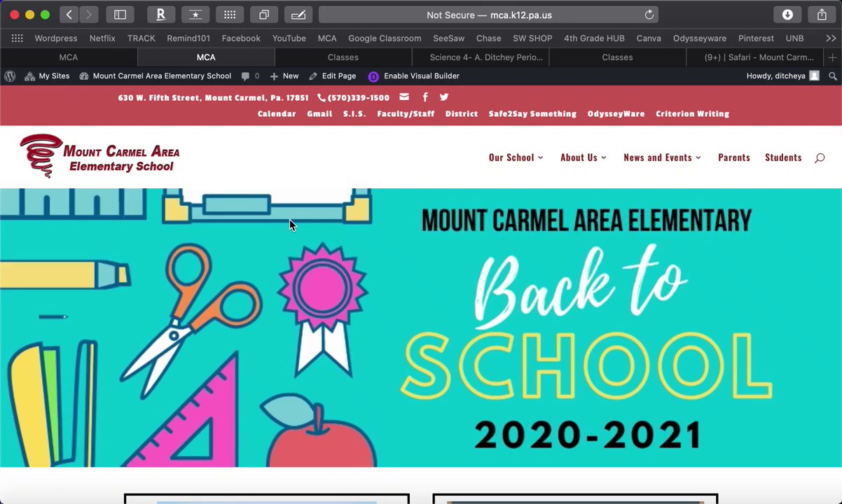This screenshot has width=842, height=504.
Task: Open the favorites grid icon in bookmarks bar
Action: [x=18, y=38]
